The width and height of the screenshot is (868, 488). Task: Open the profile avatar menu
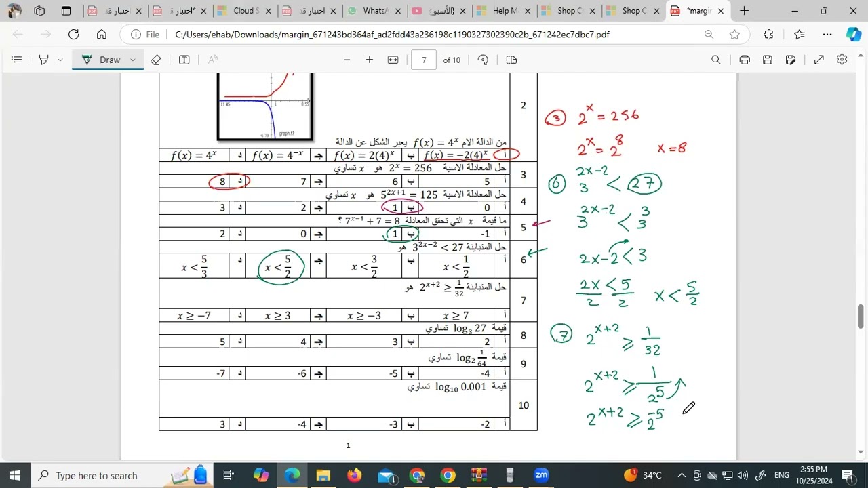[14, 11]
